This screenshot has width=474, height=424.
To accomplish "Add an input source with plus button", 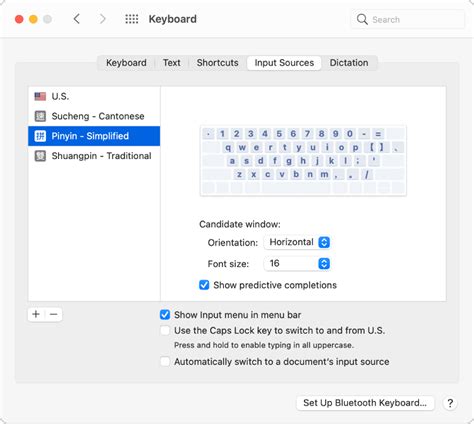I will coord(36,314).
